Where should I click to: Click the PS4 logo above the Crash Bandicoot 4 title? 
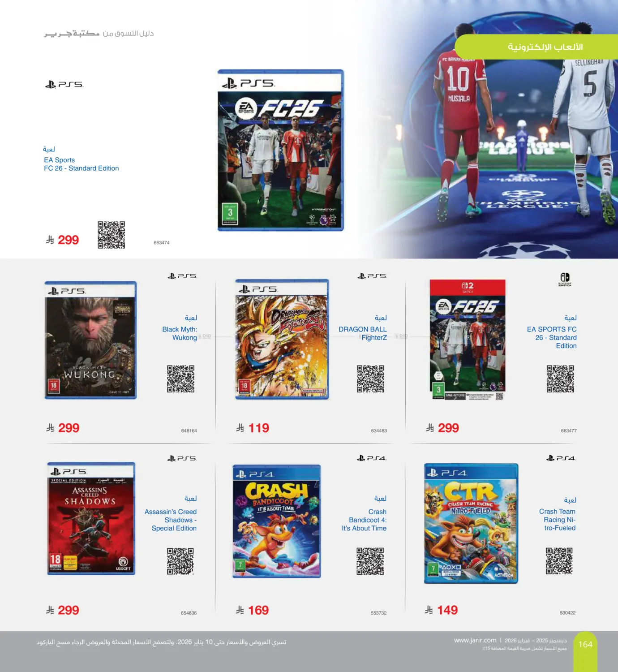tap(372, 458)
